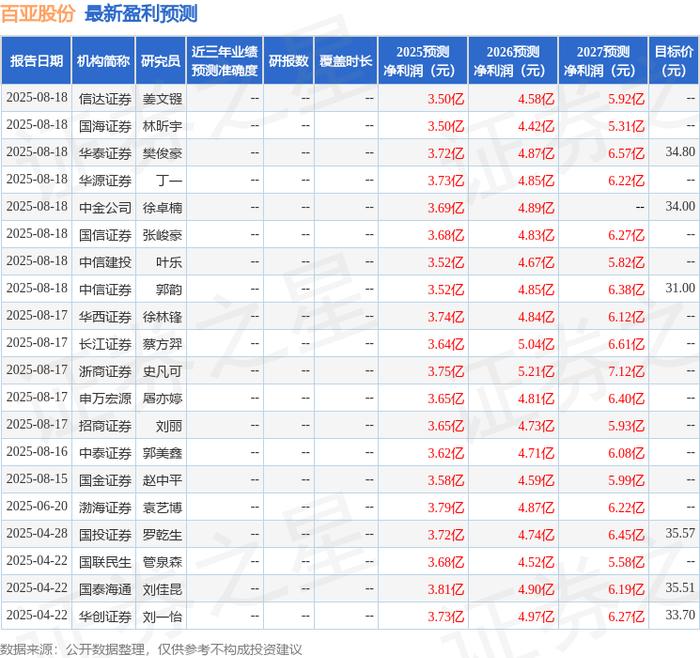Click the 中泰证券 institution cell
Viewport: 700px width, 658px height.
(x=105, y=453)
